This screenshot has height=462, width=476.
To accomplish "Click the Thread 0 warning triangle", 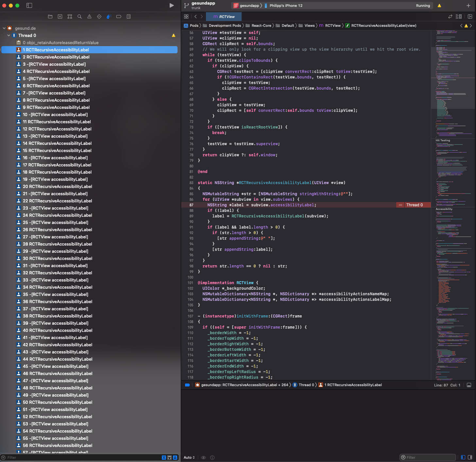I will (x=174, y=35).
